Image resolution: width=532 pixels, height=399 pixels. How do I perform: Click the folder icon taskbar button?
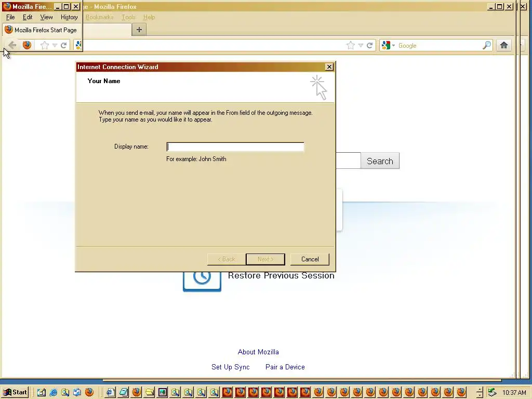click(x=150, y=393)
